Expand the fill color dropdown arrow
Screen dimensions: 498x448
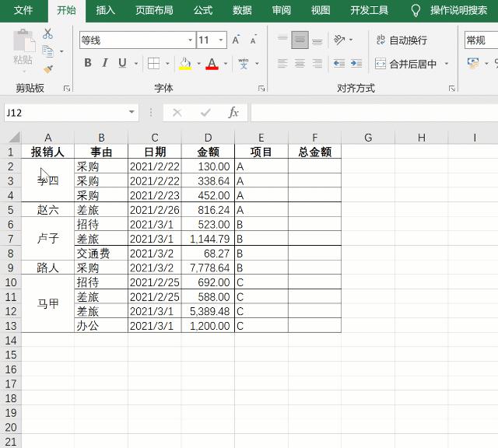[199, 64]
